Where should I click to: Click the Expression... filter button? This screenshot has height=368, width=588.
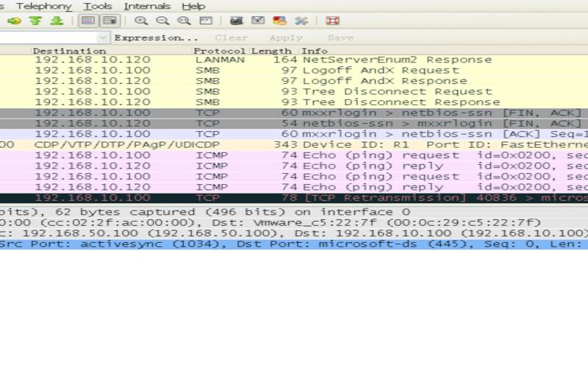[157, 38]
